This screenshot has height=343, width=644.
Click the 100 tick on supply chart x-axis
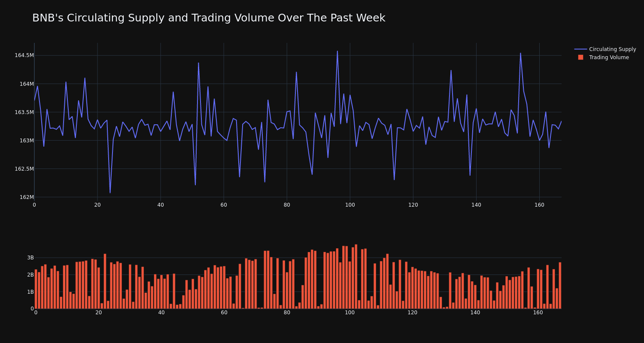(350, 205)
